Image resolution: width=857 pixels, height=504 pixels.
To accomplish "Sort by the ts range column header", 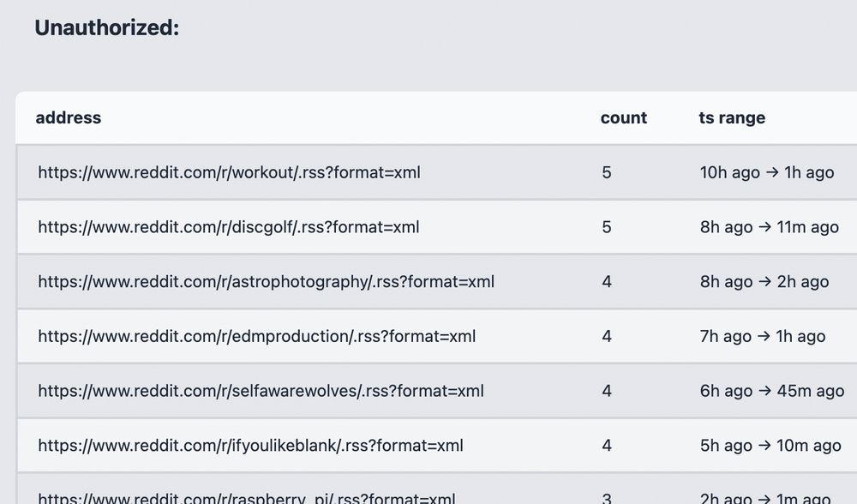I will [732, 118].
